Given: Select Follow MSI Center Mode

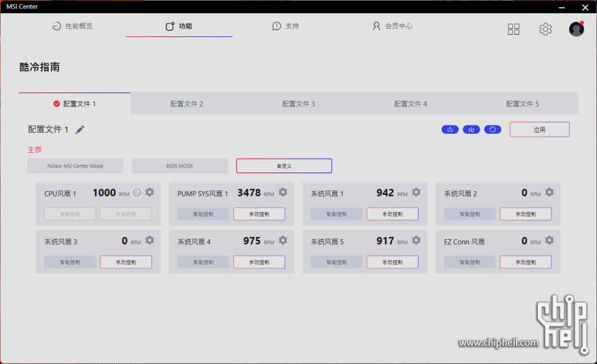Looking at the screenshot, I should coord(75,166).
